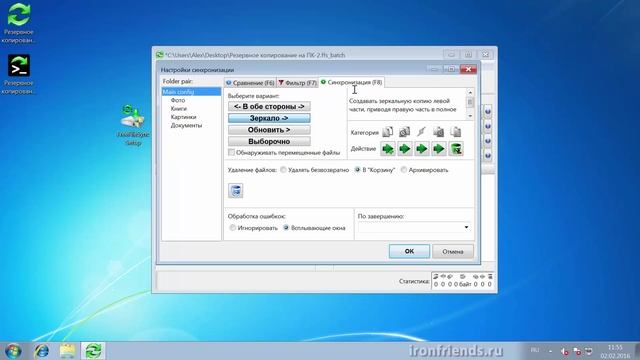
Task: Show hidden tray icons arrow
Action: tap(550, 351)
